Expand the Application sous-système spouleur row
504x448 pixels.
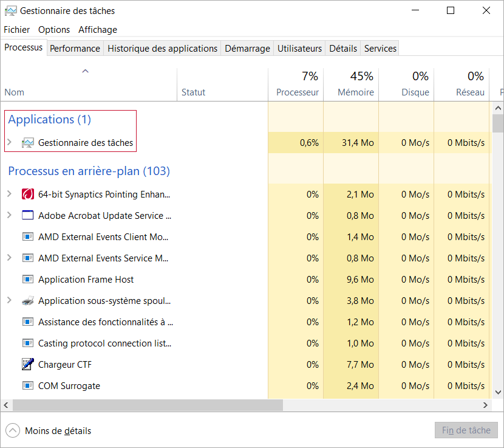tap(9, 301)
